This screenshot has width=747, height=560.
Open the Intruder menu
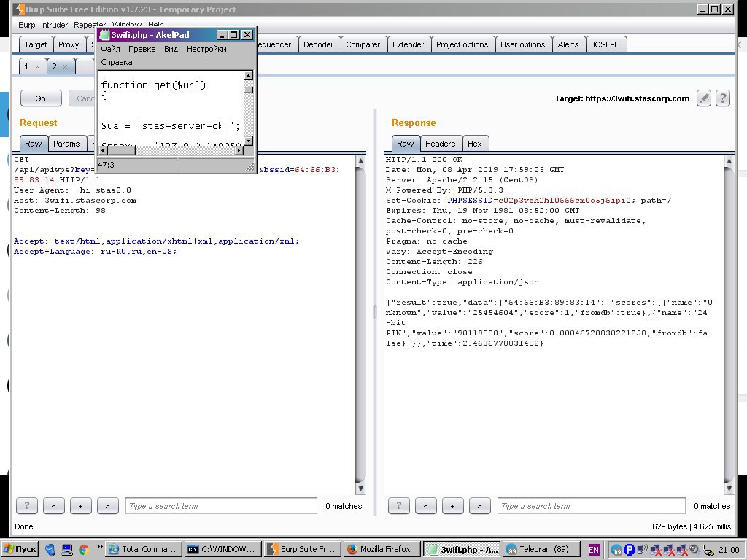click(x=54, y=25)
